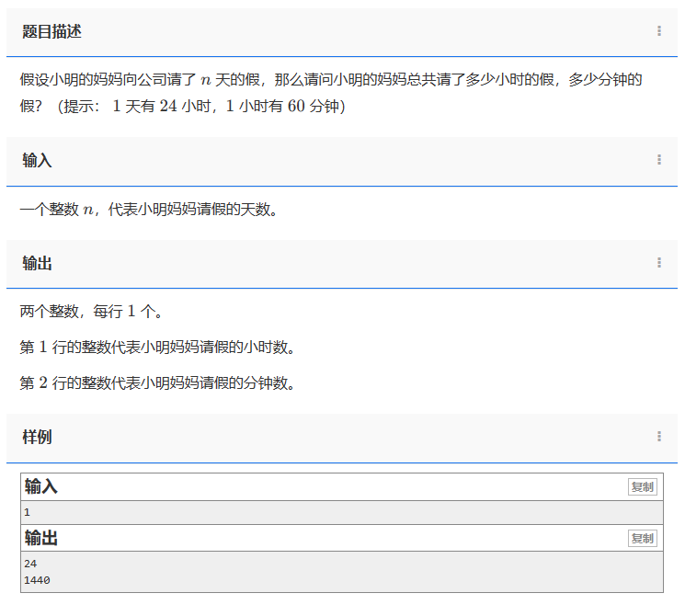Copy the sample output with 复制 button
The height and width of the screenshot is (616, 685).
pyautogui.click(x=642, y=538)
